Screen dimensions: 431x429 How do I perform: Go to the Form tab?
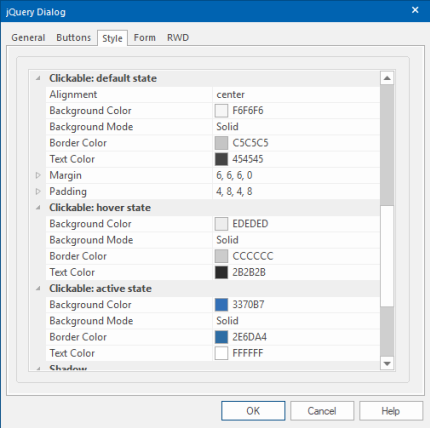pos(145,38)
